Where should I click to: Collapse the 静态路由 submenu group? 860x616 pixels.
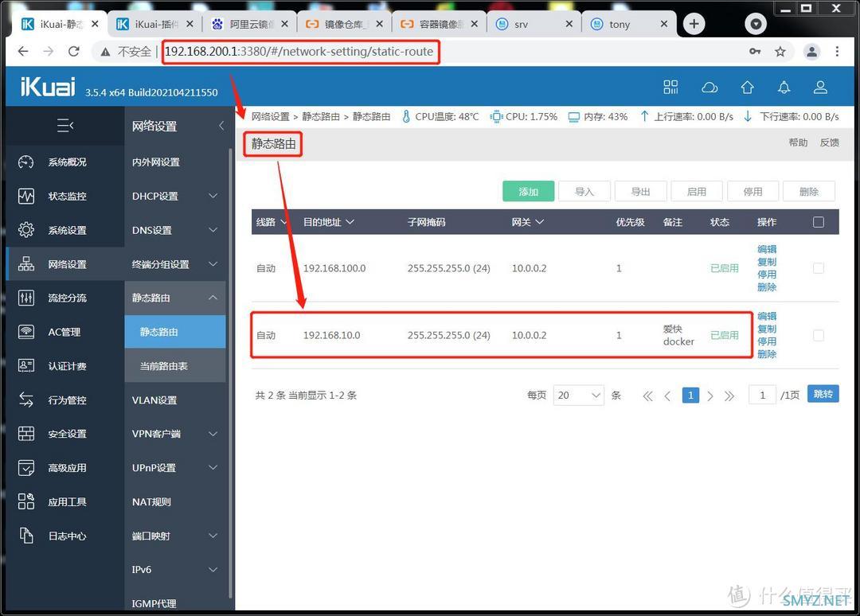[213, 298]
